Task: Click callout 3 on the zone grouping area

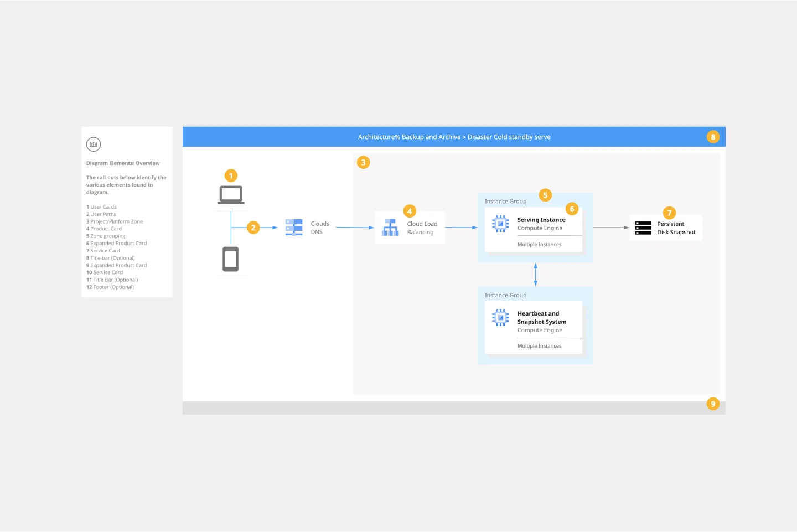Action: (363, 162)
